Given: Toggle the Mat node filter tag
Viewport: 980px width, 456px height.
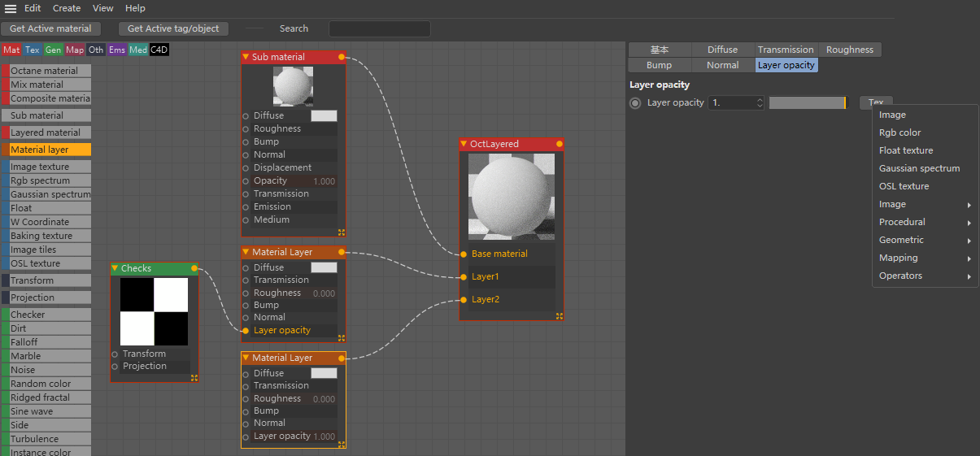Looking at the screenshot, I should click(x=11, y=50).
